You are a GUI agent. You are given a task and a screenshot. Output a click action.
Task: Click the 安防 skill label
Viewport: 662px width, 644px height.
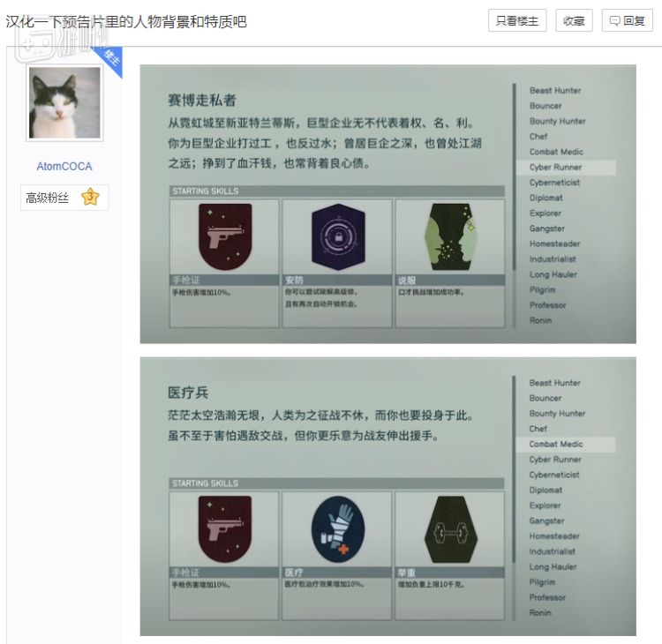pos(294,280)
